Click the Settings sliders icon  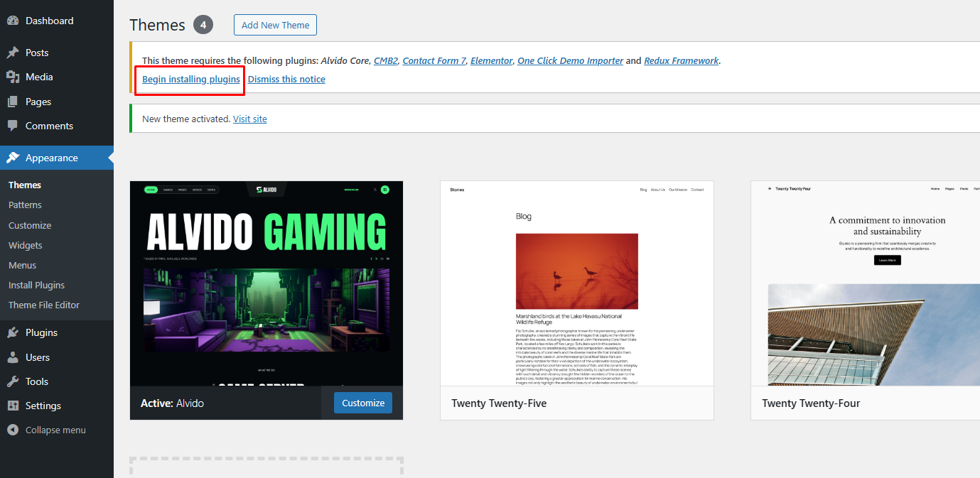(13, 406)
